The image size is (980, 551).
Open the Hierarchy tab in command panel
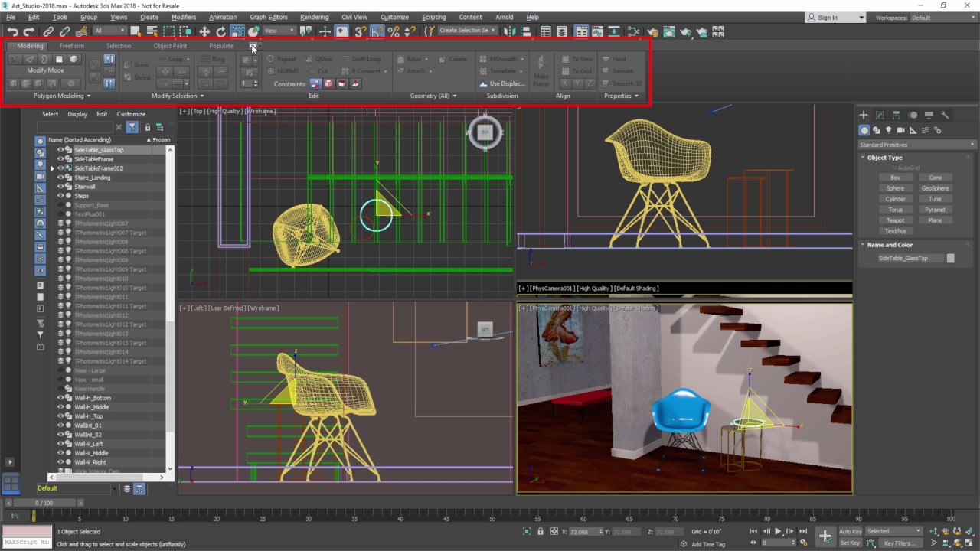coord(897,115)
